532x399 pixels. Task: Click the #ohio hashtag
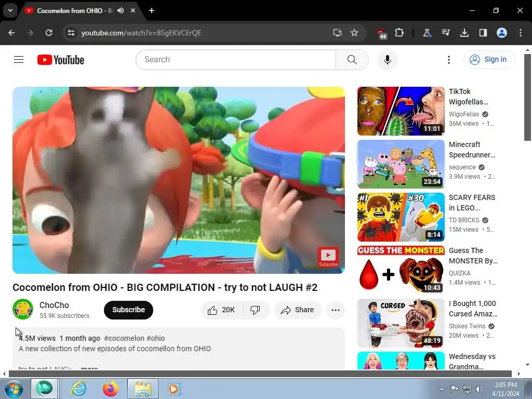click(156, 338)
